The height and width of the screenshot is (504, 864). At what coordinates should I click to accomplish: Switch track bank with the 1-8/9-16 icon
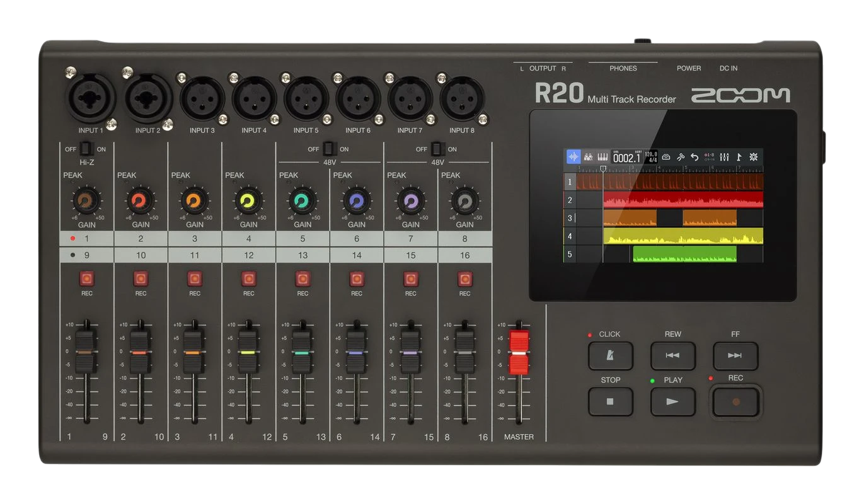pyautogui.click(x=710, y=157)
